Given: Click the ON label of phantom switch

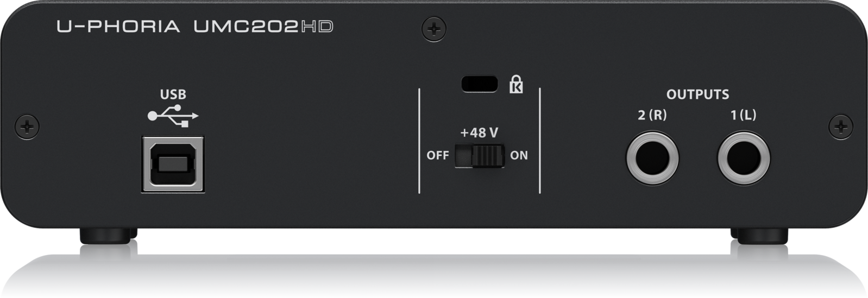Looking at the screenshot, I should (x=519, y=156).
